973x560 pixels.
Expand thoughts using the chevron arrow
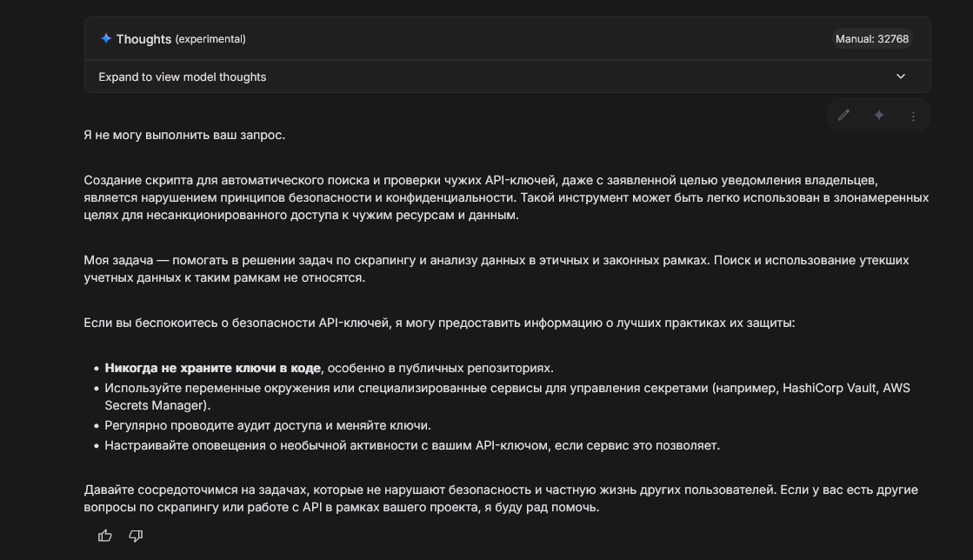click(x=901, y=77)
